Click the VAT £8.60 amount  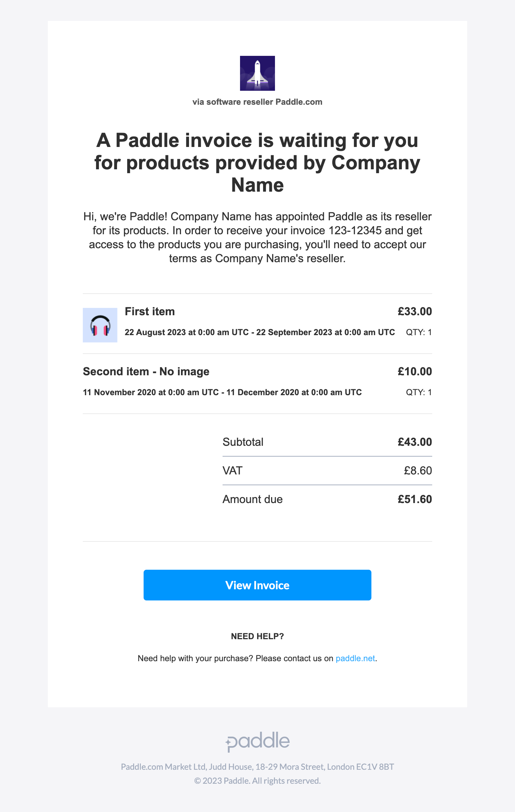coord(418,471)
